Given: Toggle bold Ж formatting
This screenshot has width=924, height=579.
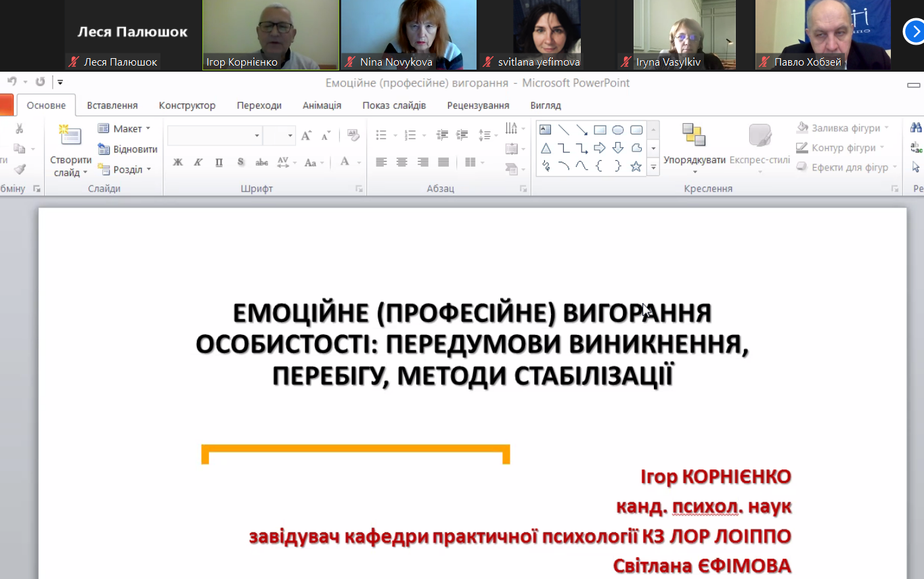Looking at the screenshot, I should tap(178, 162).
